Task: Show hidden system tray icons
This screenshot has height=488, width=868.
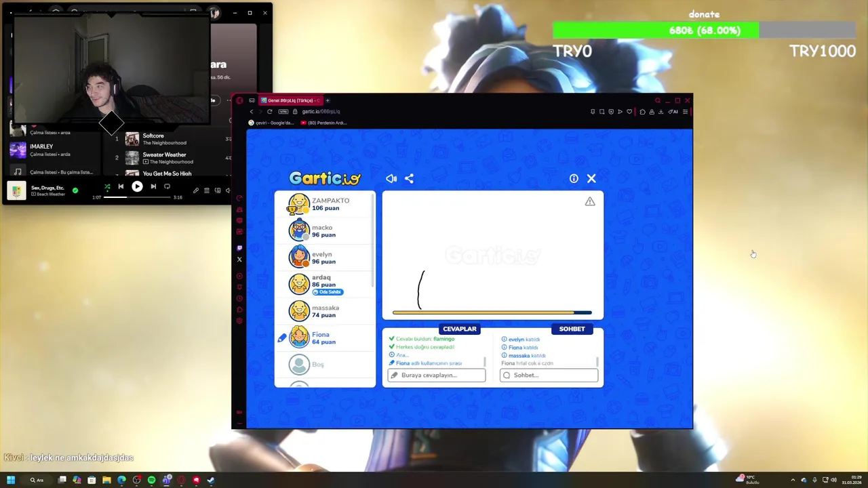Action: pos(793,480)
